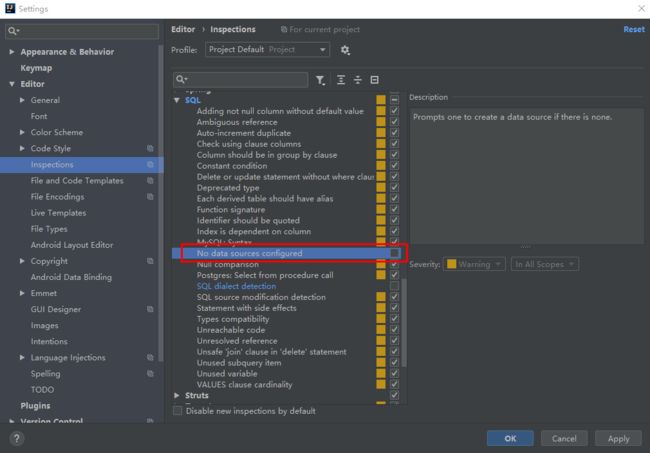Click the help question mark icon

click(17, 438)
